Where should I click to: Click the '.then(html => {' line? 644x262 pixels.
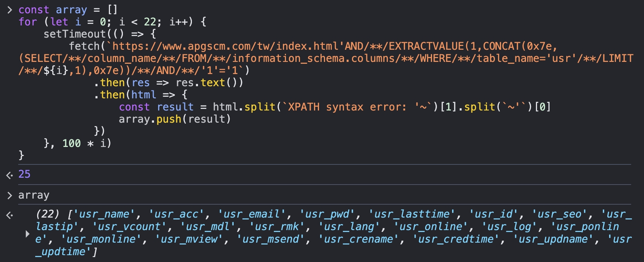[x=140, y=95]
